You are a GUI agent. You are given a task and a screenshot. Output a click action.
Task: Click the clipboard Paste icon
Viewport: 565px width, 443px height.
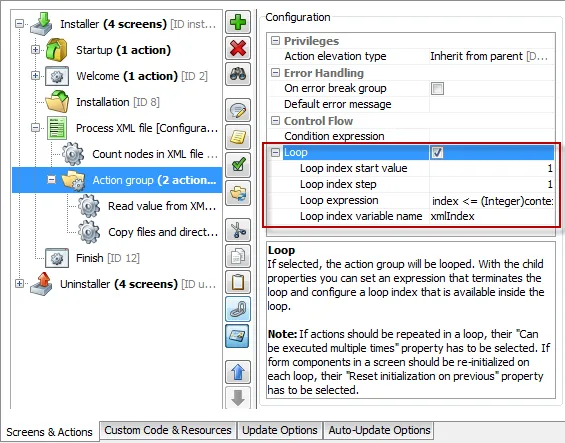pyautogui.click(x=238, y=282)
